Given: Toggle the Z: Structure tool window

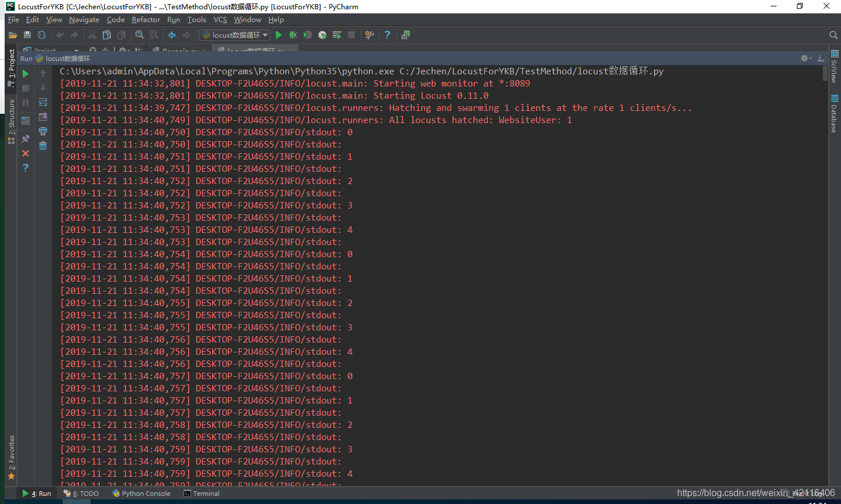Looking at the screenshot, I should [x=12, y=121].
